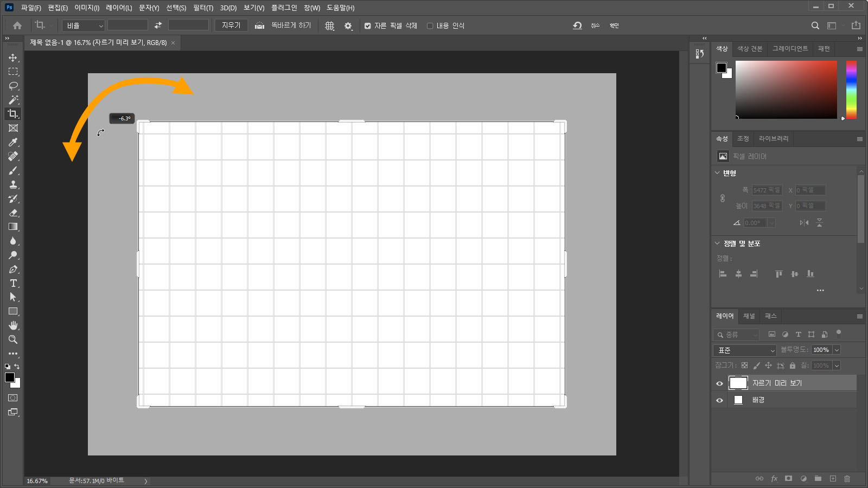868x488 pixels.
Task: Open the 비율 crop ratio dropdown
Action: point(84,25)
